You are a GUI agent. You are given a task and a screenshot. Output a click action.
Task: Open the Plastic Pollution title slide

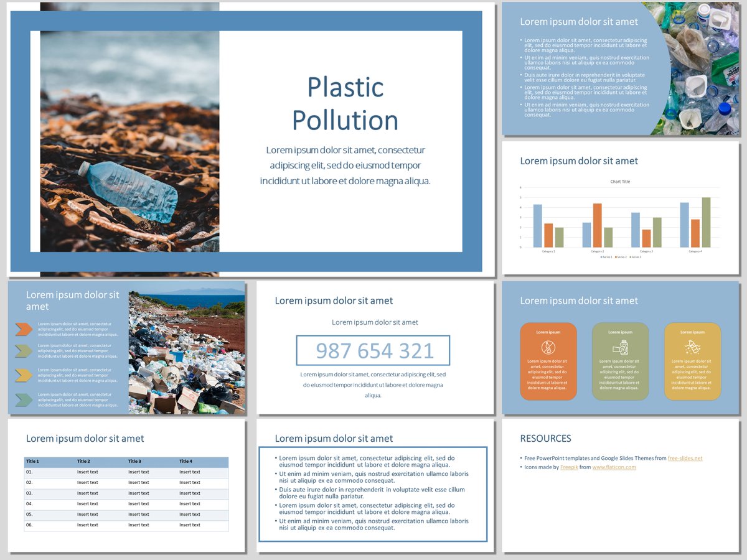(x=251, y=140)
